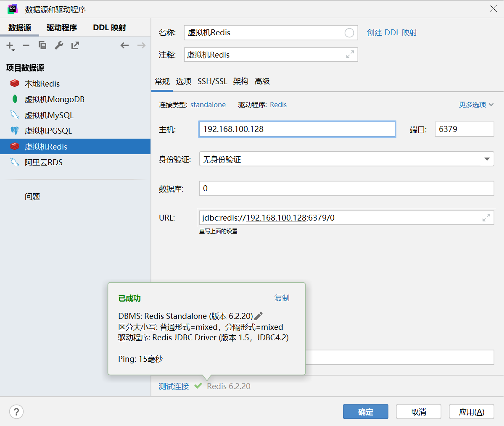Click the 项目数据源 heading
Screen dimensions: 504x426
pos(25,68)
